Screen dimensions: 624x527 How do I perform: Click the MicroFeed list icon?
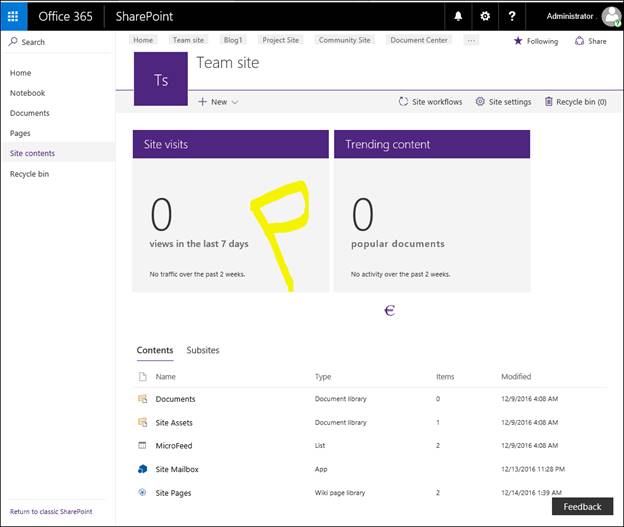pos(142,445)
